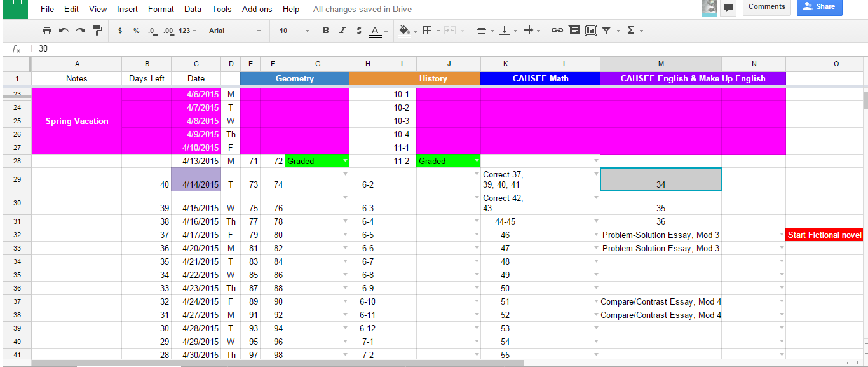The image size is (868, 367).
Task: Toggle bold formatting
Action: click(x=325, y=30)
